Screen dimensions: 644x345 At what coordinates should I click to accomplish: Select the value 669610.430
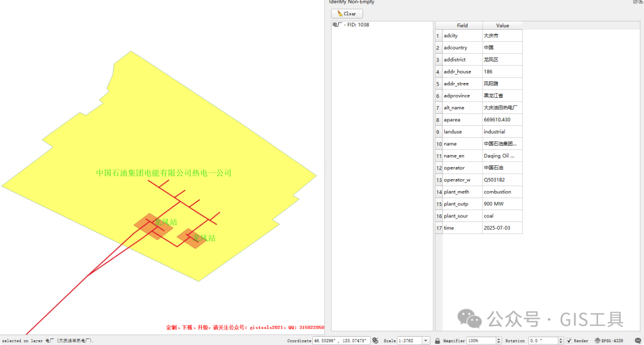pyautogui.click(x=502, y=119)
